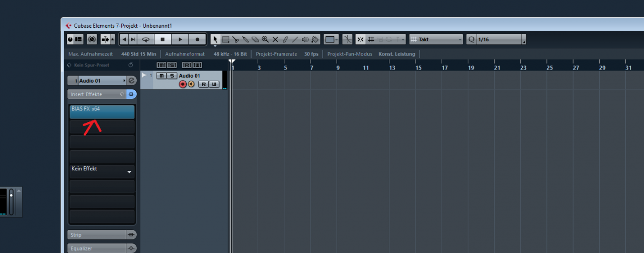Expand the Strip inspector section

pos(96,235)
